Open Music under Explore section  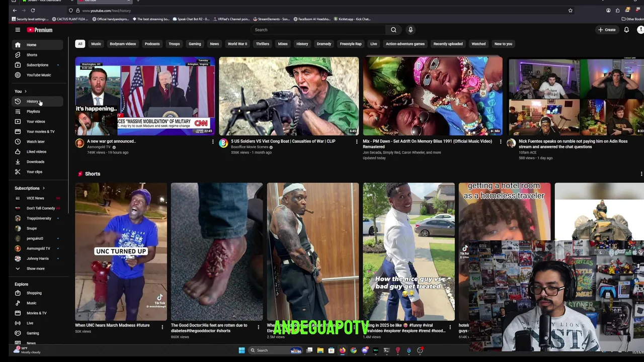pyautogui.click(x=38, y=303)
